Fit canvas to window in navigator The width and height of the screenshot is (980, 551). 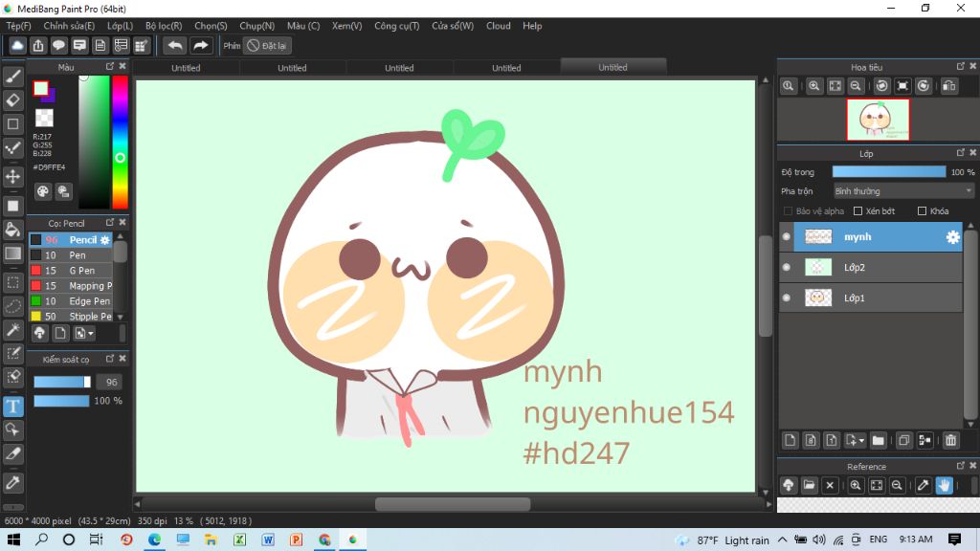click(x=835, y=86)
